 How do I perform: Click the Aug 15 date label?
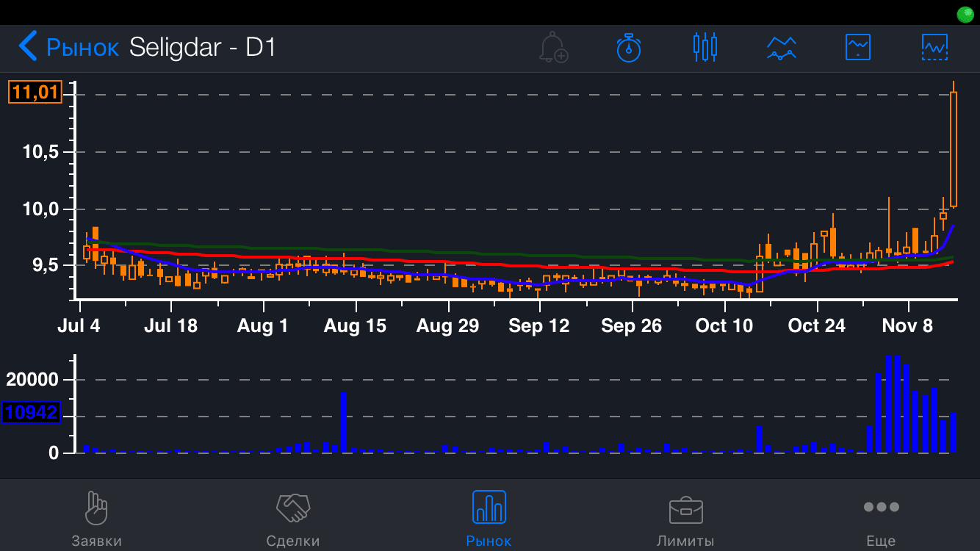pyautogui.click(x=355, y=325)
